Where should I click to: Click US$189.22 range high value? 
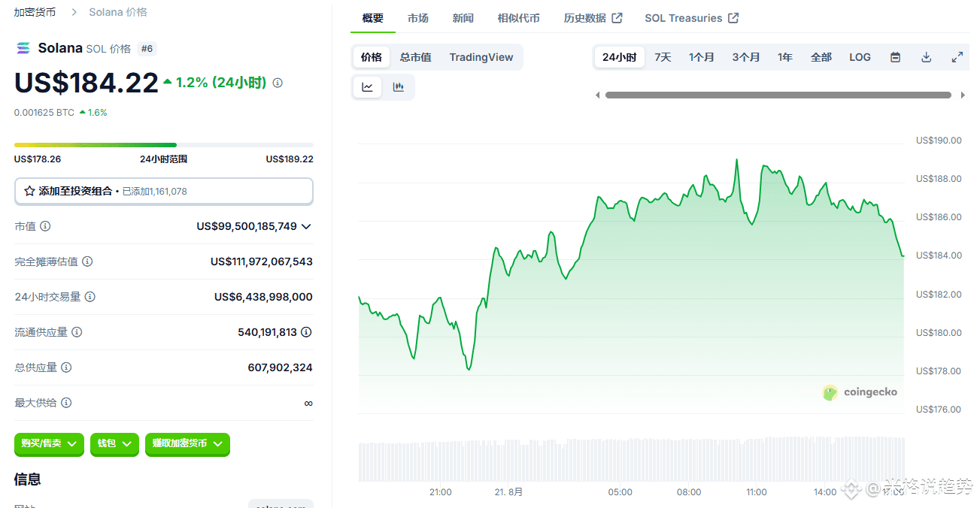[x=290, y=159]
